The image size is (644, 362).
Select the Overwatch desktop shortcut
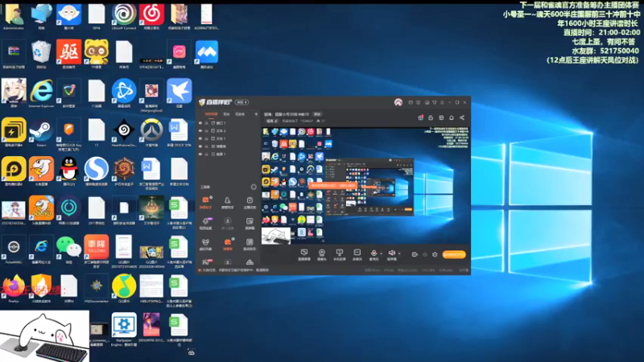(x=151, y=133)
